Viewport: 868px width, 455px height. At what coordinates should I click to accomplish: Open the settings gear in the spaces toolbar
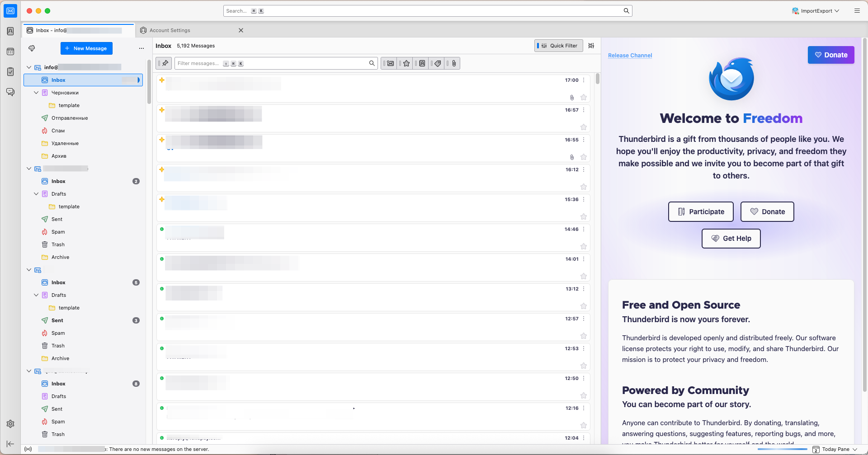coord(10,424)
